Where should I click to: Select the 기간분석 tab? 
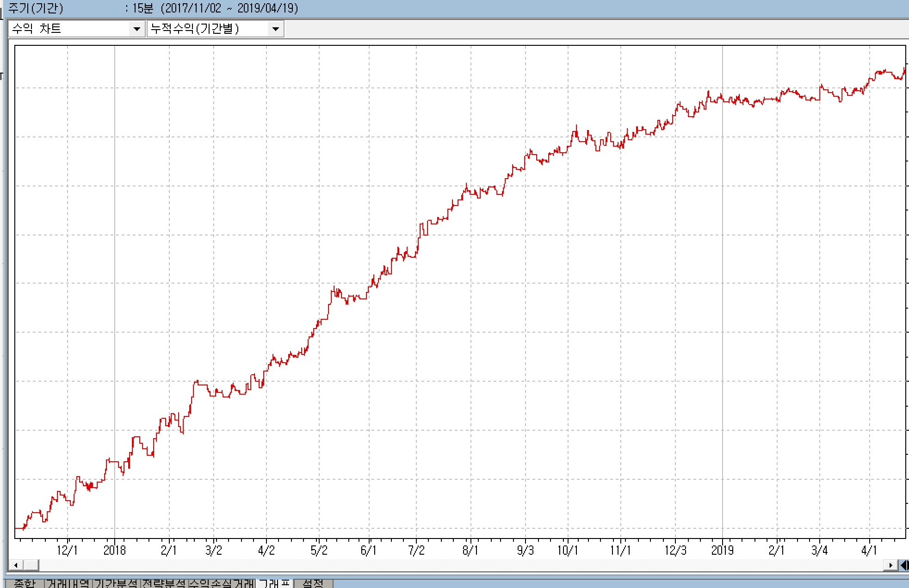(116, 583)
